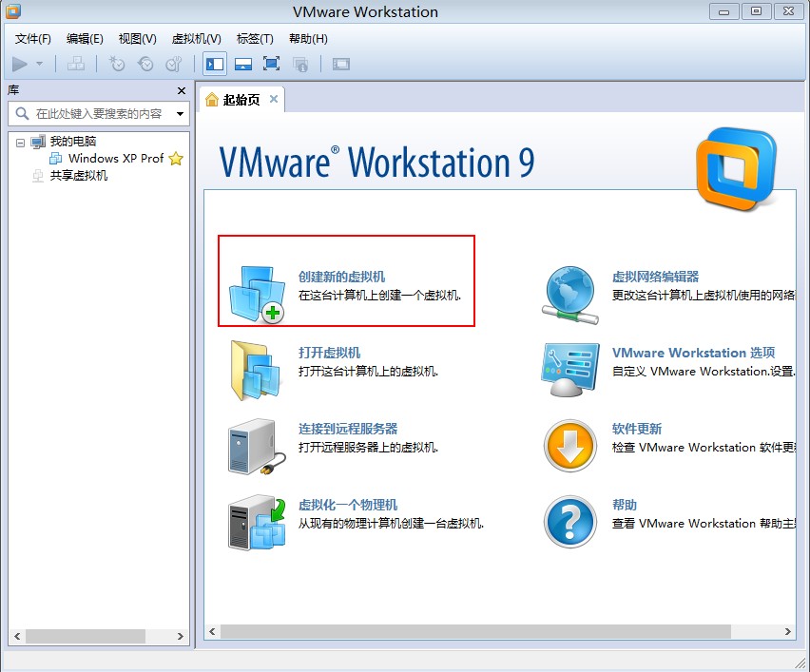This screenshot has height=672, width=810.
Task: Select the Windows XP Prof virtual machine
Action: pyautogui.click(x=116, y=158)
